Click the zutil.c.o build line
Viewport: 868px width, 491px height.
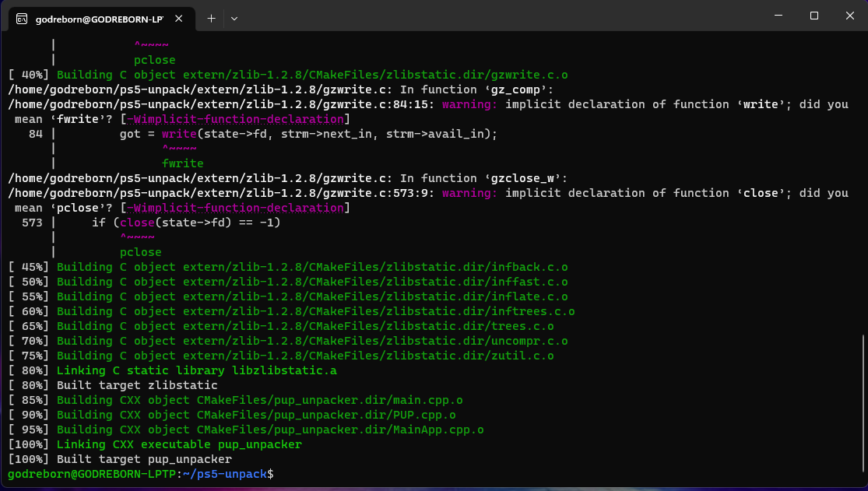[x=281, y=356]
